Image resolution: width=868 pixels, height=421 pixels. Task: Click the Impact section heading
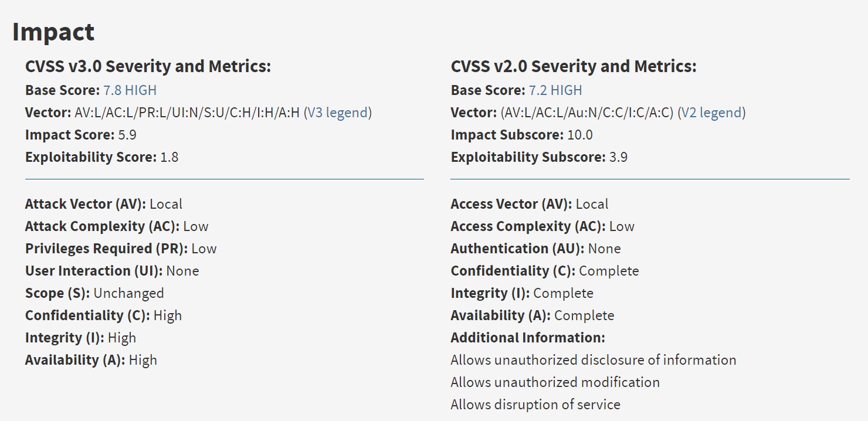click(53, 32)
